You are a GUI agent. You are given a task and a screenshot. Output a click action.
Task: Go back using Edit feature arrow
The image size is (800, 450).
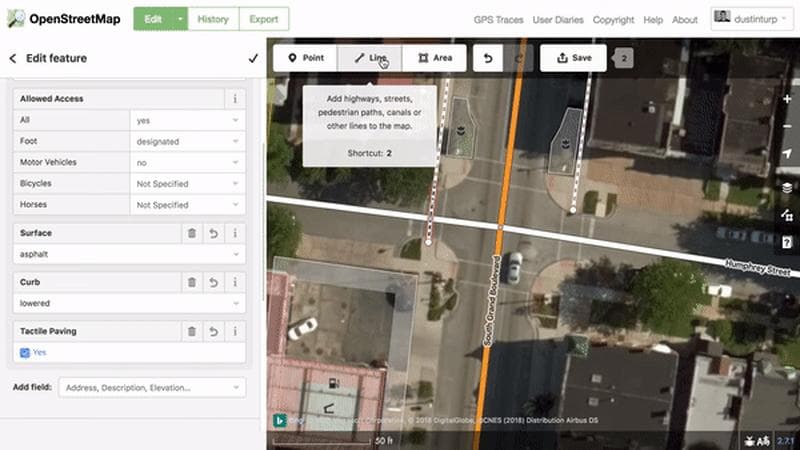coord(13,59)
